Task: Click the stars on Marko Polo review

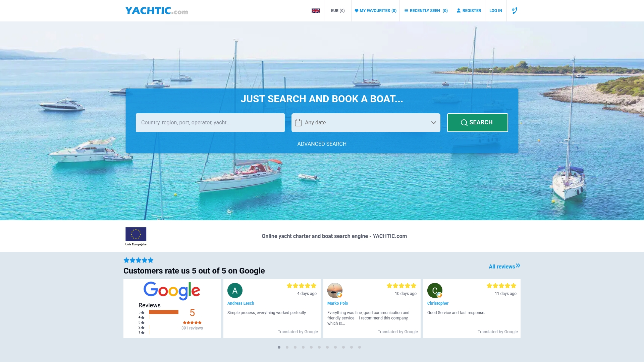Action: tap(401, 286)
